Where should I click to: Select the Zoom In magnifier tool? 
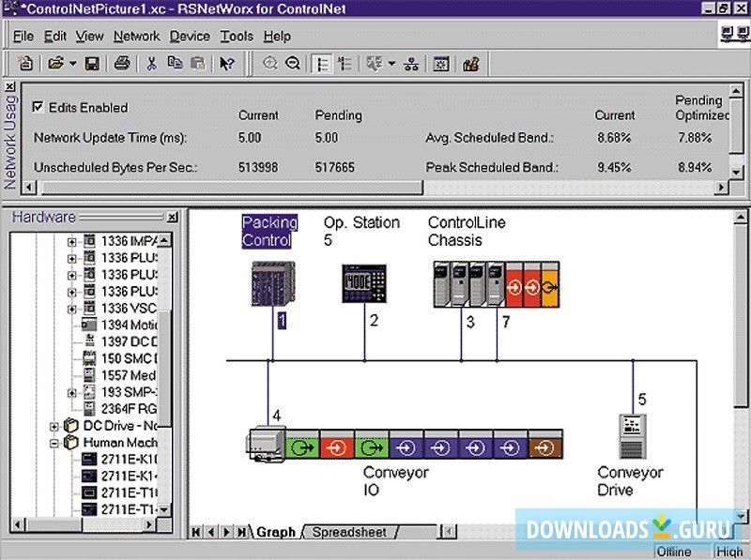tap(270, 64)
